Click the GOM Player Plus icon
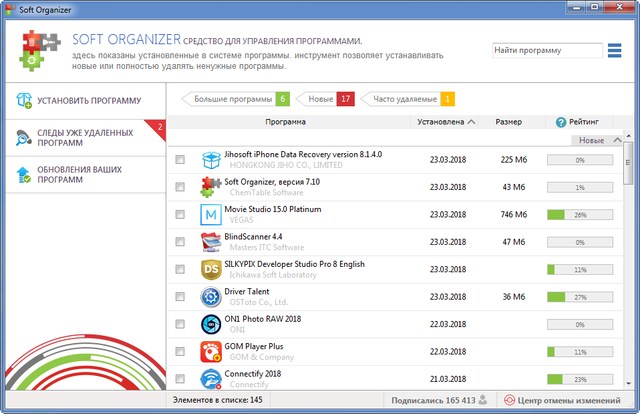This screenshot has width=640, height=414. click(211, 352)
